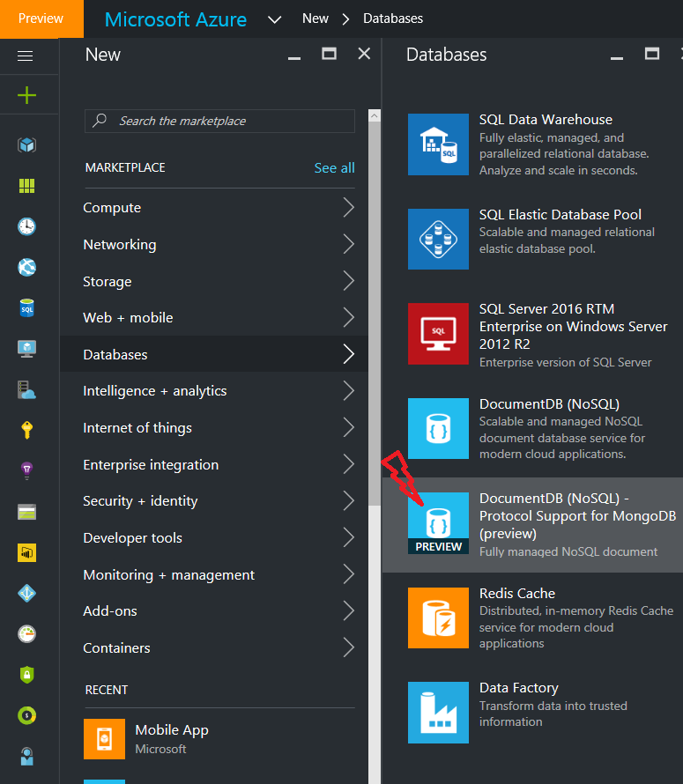
Task: Click the Databases breadcrumb in header
Action: (393, 18)
